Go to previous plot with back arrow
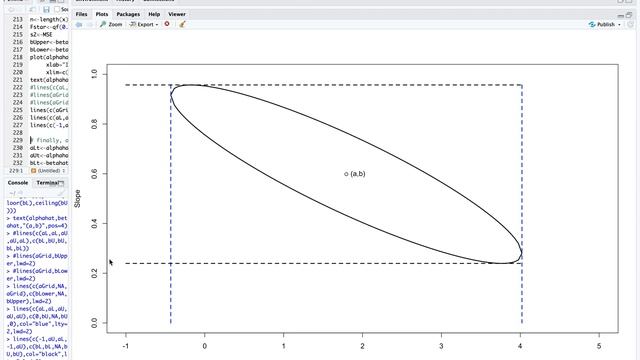The width and height of the screenshot is (640, 360). (78, 24)
